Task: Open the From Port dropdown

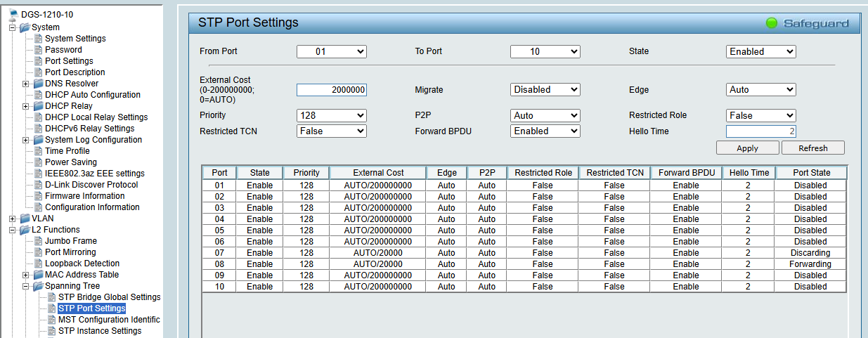Action: (331, 51)
